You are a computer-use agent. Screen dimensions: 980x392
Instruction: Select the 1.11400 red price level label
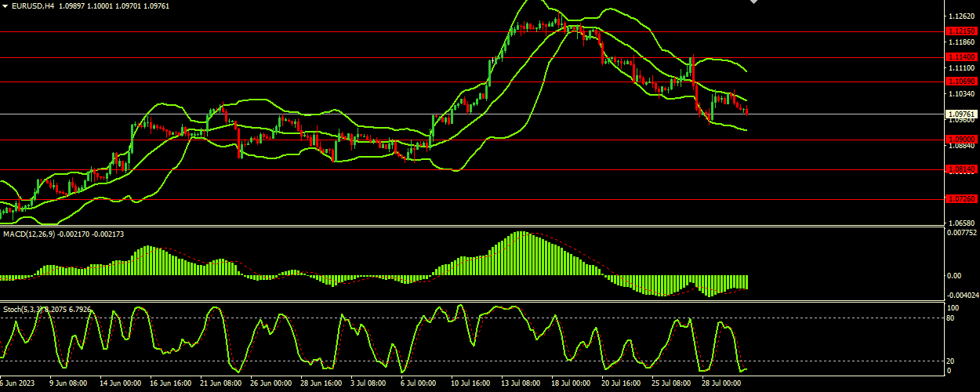pyautogui.click(x=961, y=57)
